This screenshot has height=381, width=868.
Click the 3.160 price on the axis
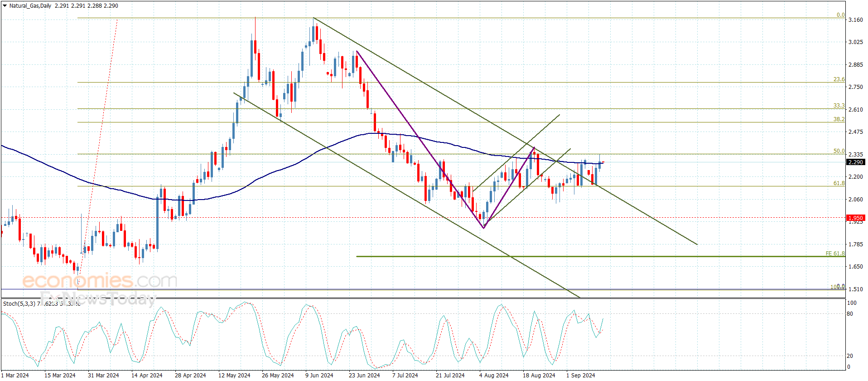pyautogui.click(x=856, y=20)
